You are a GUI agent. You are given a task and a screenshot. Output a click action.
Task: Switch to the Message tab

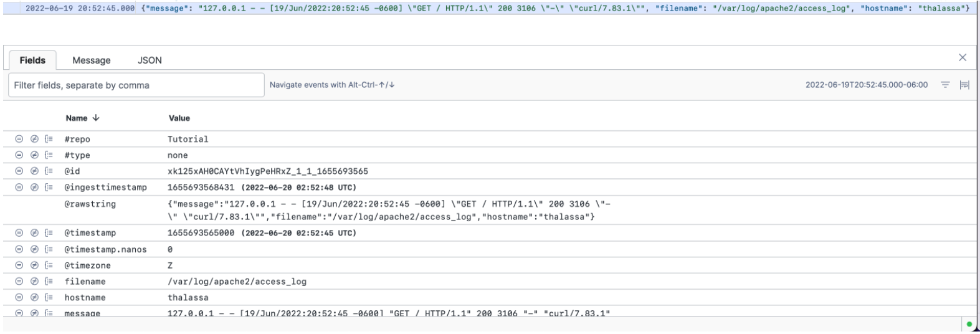coord(92,60)
